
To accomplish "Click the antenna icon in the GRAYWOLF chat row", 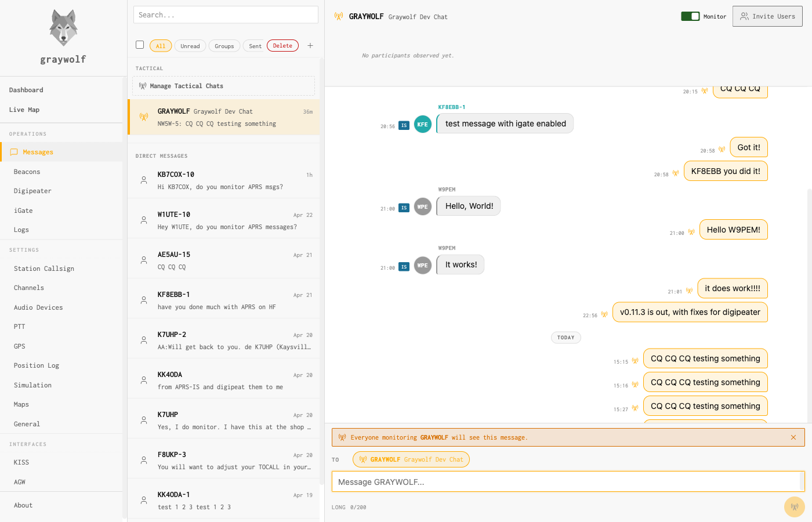I will [144, 117].
